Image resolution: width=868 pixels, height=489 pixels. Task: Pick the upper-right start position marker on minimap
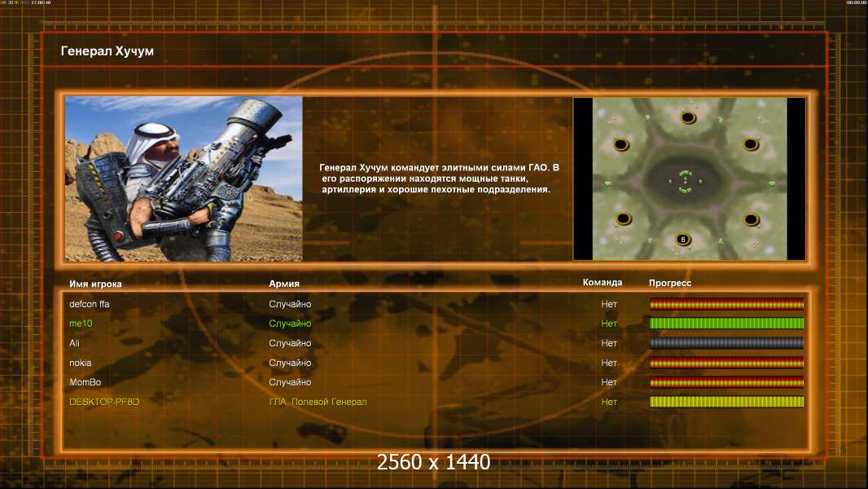751,144
